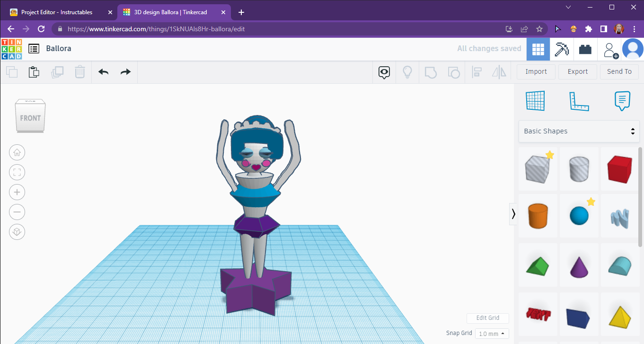
Task: Select the Scribble shape
Action: pyautogui.click(x=620, y=216)
